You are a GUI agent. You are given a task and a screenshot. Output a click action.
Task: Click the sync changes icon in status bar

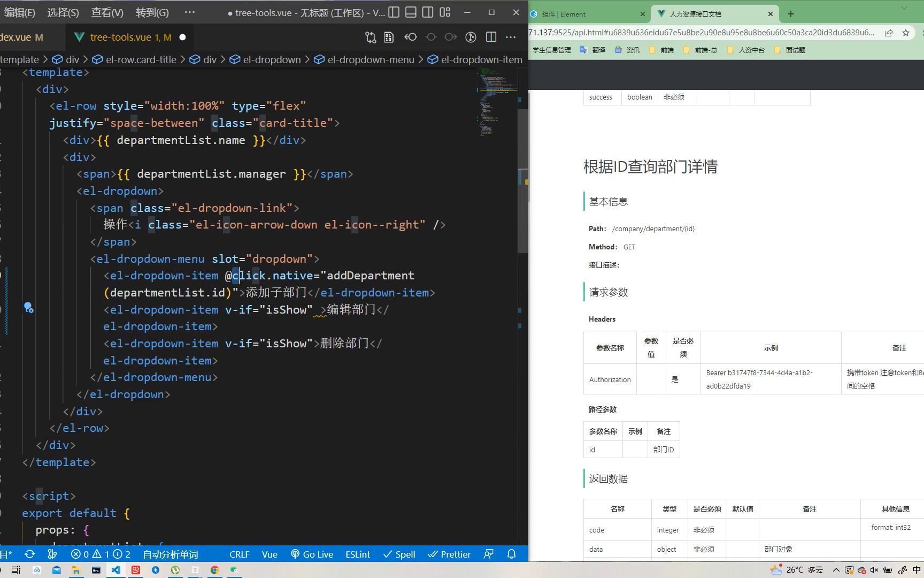click(30, 554)
